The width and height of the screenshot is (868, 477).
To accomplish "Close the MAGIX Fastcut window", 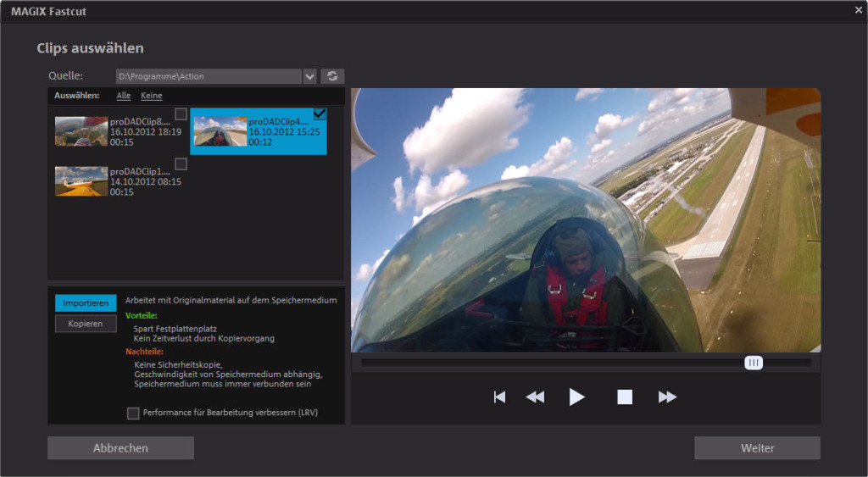I will [858, 10].
